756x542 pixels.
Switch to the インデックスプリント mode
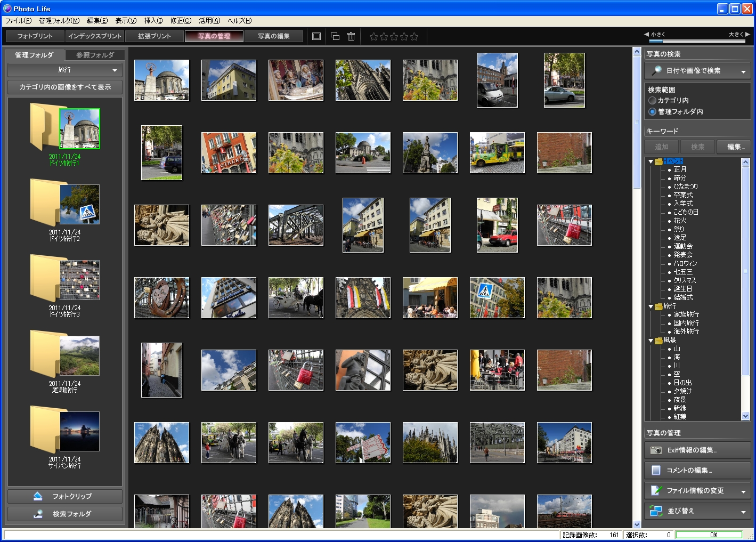click(x=95, y=36)
